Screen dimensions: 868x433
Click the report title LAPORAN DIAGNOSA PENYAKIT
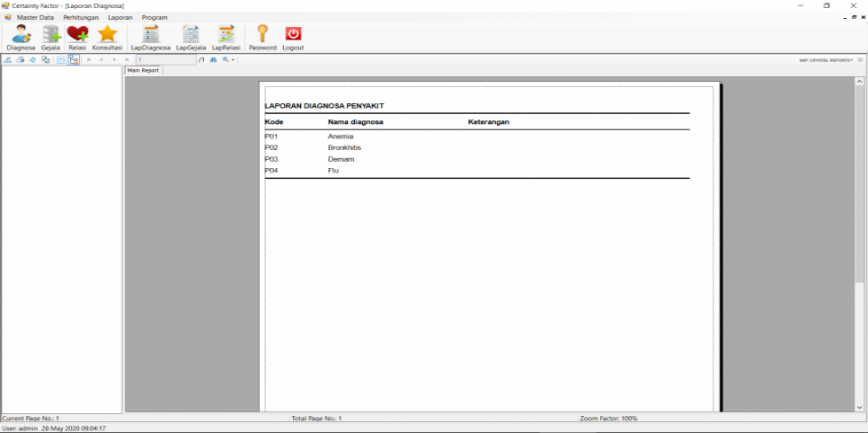324,105
